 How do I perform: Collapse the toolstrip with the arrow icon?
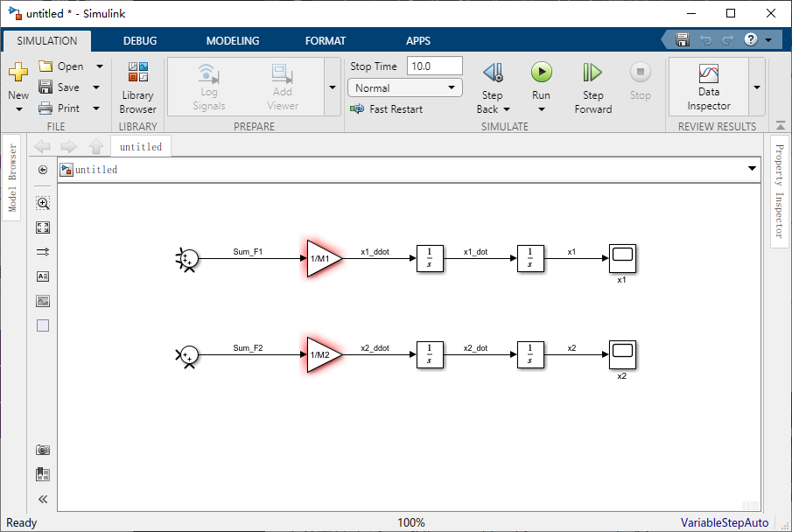pyautogui.click(x=781, y=125)
